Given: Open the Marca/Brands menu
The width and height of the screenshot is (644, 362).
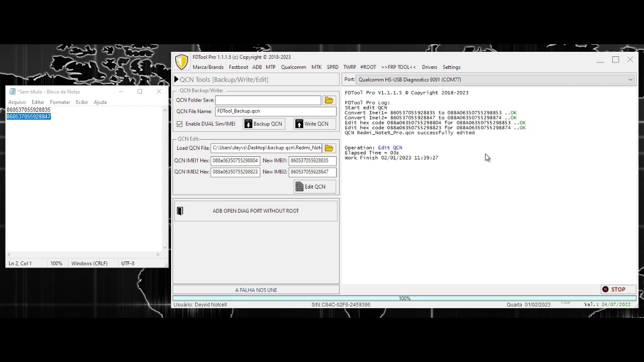Looking at the screenshot, I should tap(208, 67).
